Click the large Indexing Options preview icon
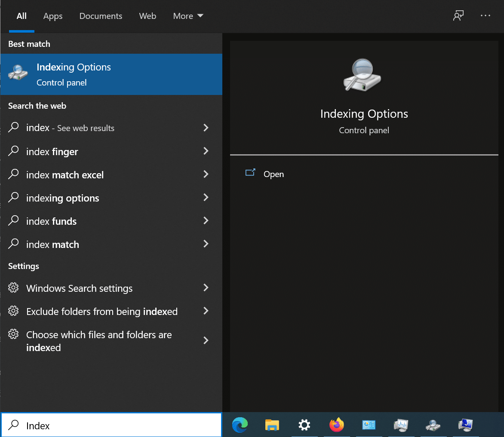This screenshot has width=504, height=437. (362, 75)
